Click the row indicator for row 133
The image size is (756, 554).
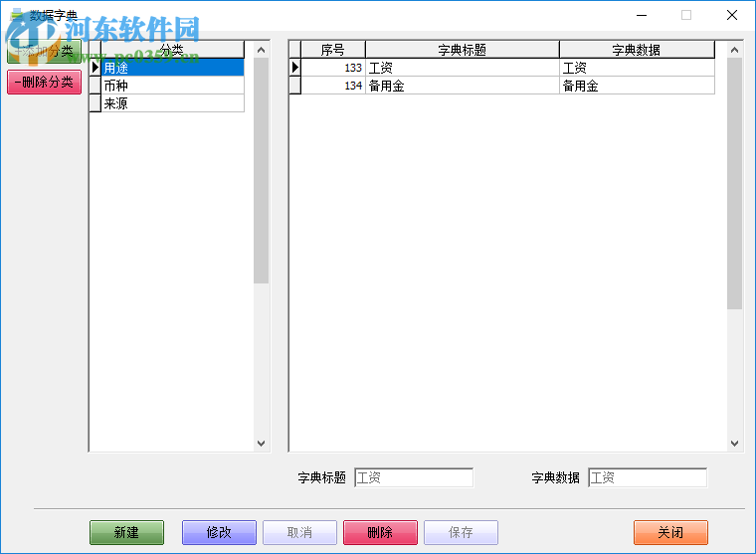point(295,68)
